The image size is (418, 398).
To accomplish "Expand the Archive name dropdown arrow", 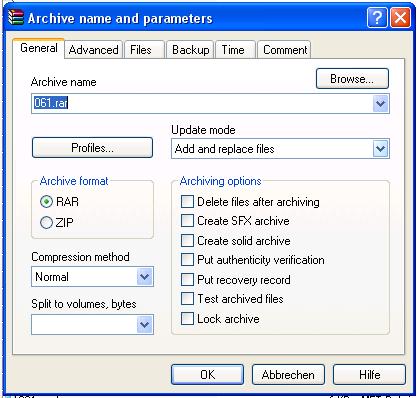I will tap(380, 104).
